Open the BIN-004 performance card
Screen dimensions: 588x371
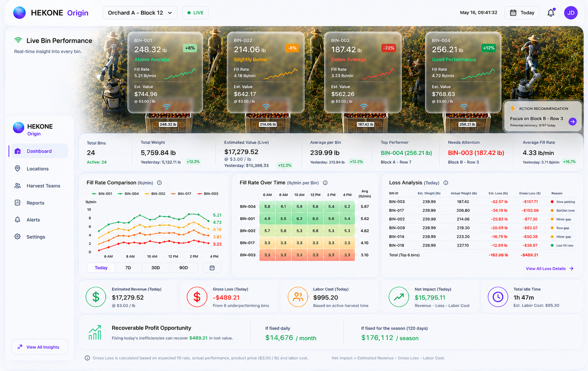tap(463, 72)
